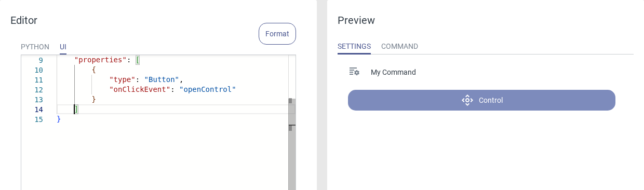Switch to the COMMAND preview tab

point(399,46)
